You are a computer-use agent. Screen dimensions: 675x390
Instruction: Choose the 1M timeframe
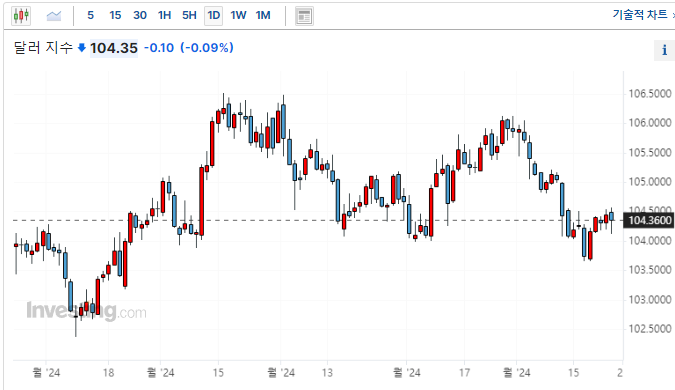[263, 15]
